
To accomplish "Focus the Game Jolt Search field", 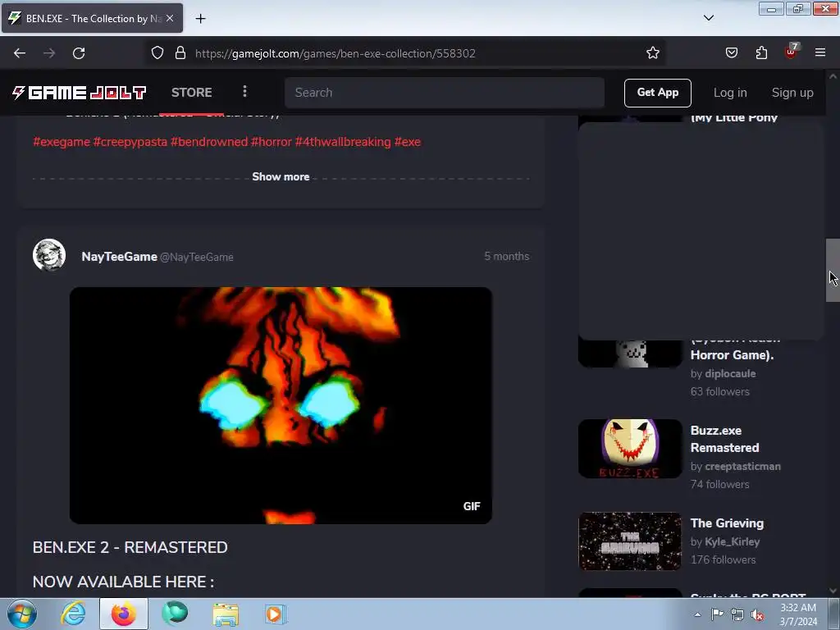I will [x=445, y=93].
